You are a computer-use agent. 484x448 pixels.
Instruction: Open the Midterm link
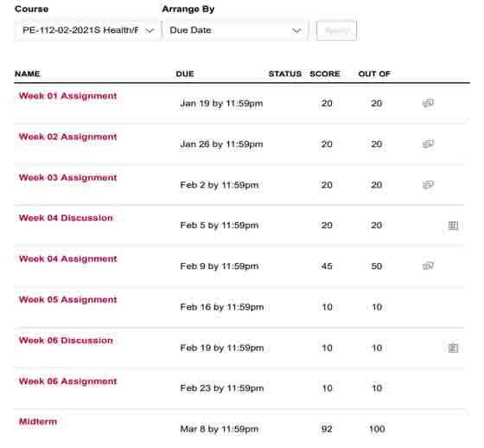coord(38,421)
